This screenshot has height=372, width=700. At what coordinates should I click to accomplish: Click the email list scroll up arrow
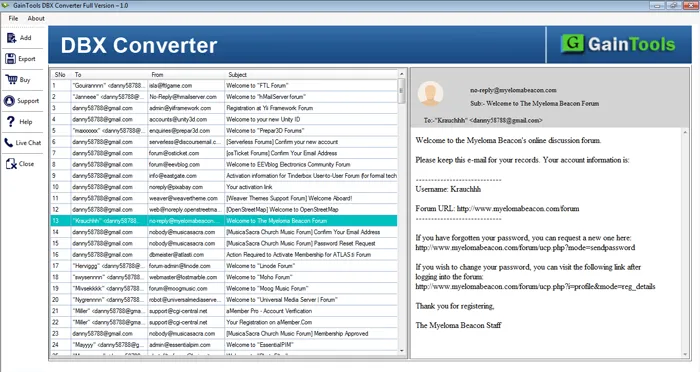(401, 74)
